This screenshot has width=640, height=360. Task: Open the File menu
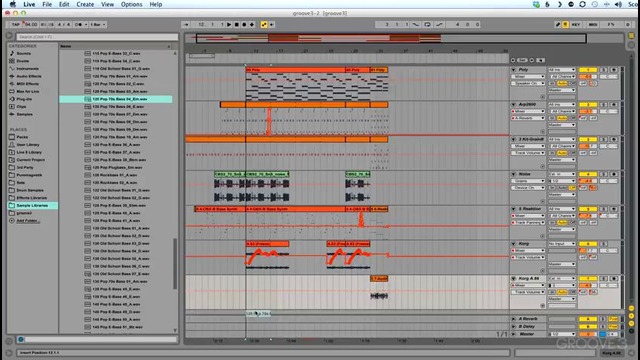pyautogui.click(x=47, y=4)
